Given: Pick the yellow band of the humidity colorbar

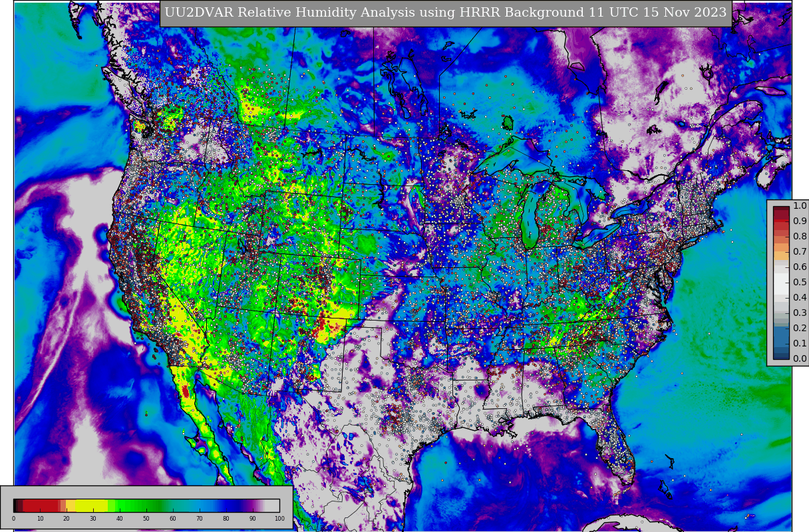Looking at the screenshot, I should (92, 505).
